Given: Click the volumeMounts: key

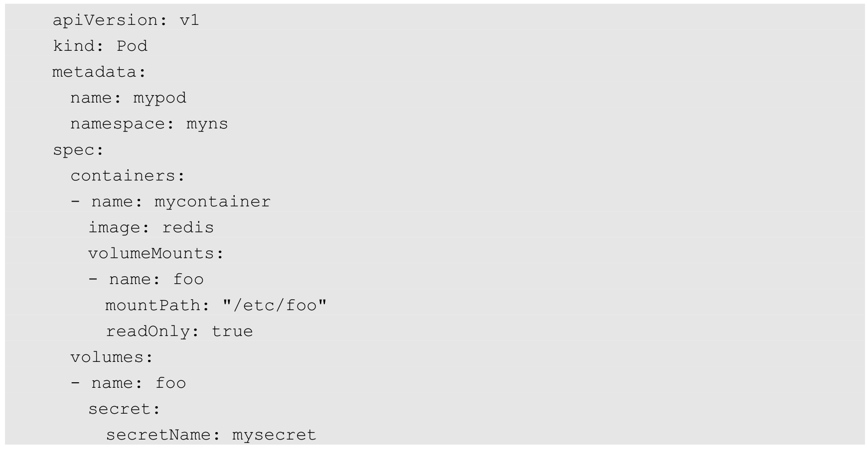Looking at the screenshot, I should click(x=156, y=253).
